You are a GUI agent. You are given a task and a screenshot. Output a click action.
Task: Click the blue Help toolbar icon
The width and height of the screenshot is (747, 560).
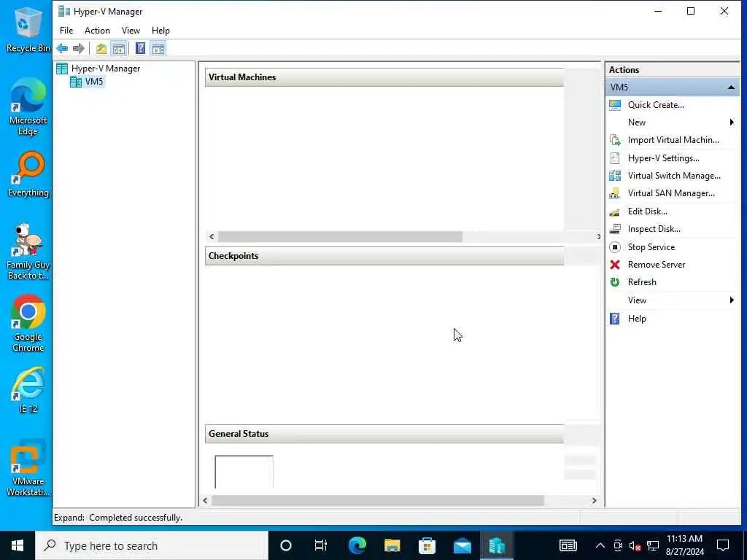pyautogui.click(x=140, y=49)
